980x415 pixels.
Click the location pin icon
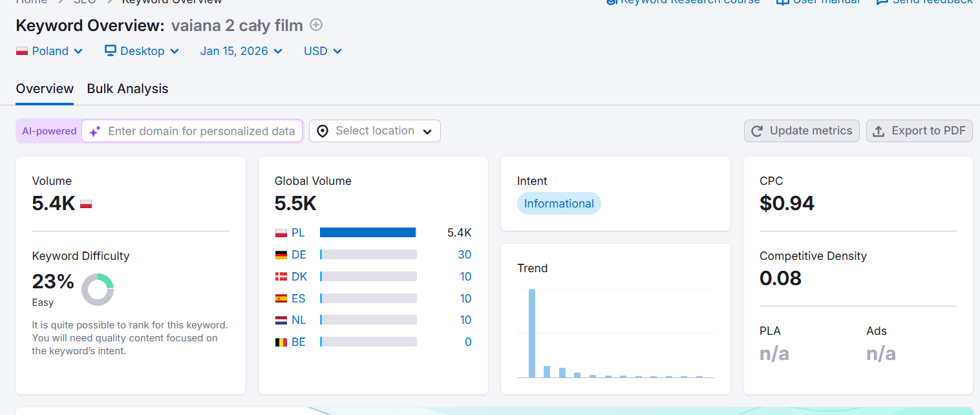pos(323,131)
